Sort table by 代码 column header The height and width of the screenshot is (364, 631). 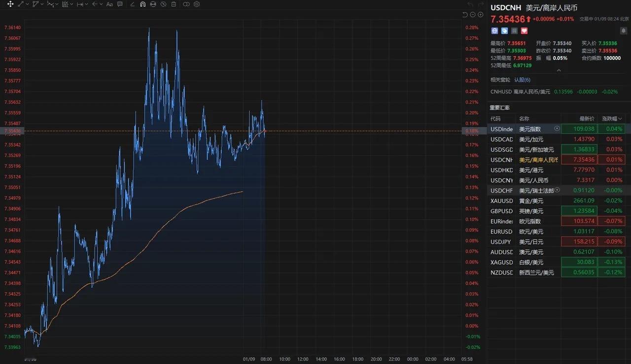pos(495,119)
